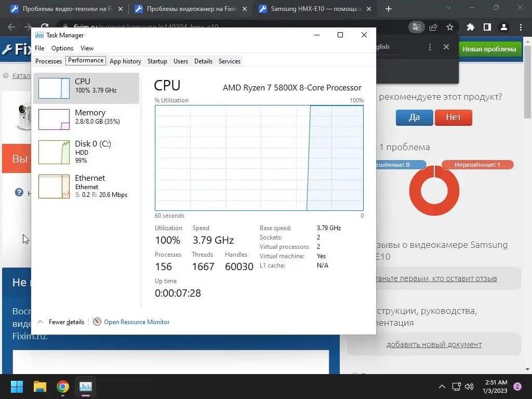Click the Task Manager title bar icon
Screen dimensions: 532x399
[39, 35]
